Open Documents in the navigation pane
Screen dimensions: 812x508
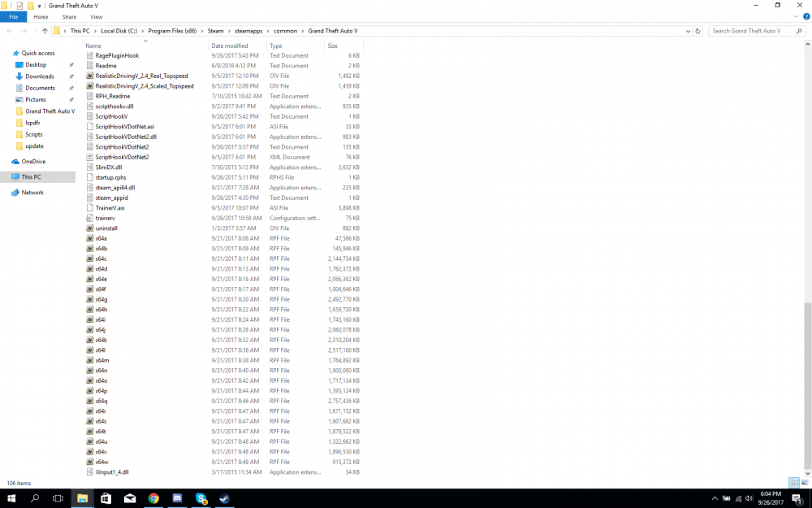point(40,88)
